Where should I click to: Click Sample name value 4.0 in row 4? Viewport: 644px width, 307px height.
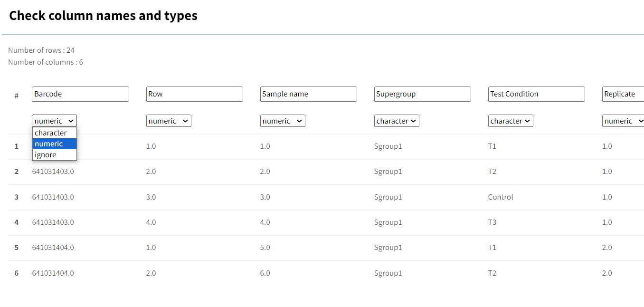click(x=265, y=222)
